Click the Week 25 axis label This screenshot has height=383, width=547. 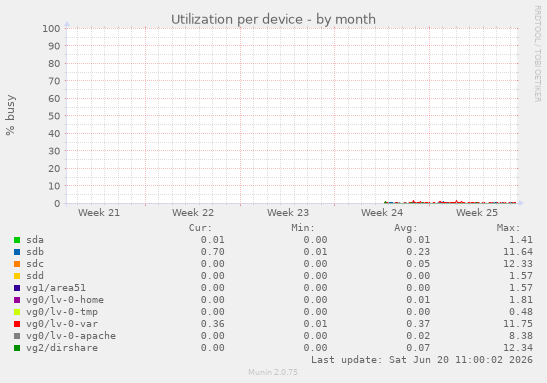477,213
